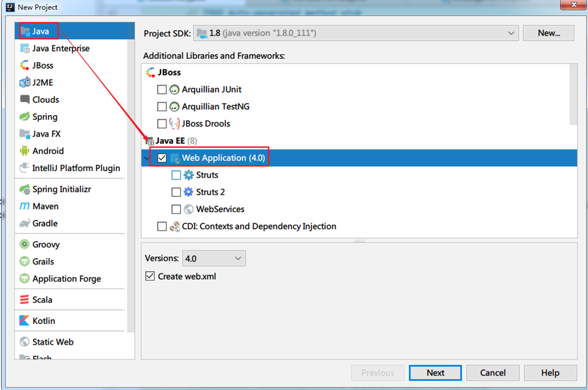This screenshot has height=390, width=588.
Task: Click the Application Forge icon
Action: [25, 279]
